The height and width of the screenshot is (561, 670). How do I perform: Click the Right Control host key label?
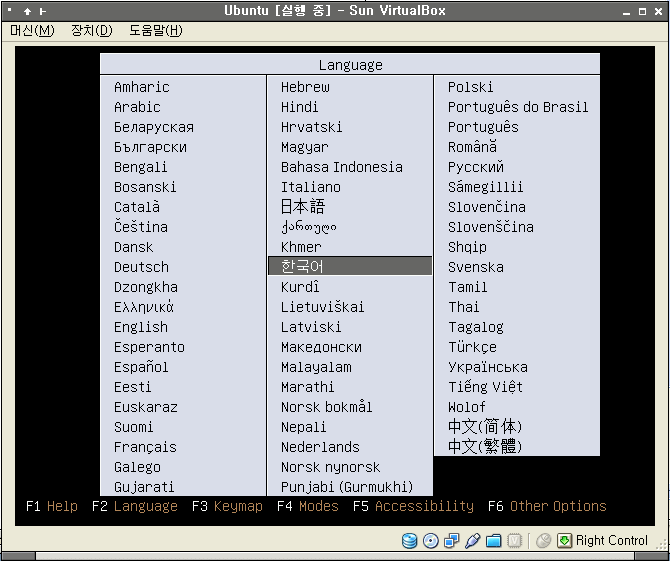pos(611,540)
